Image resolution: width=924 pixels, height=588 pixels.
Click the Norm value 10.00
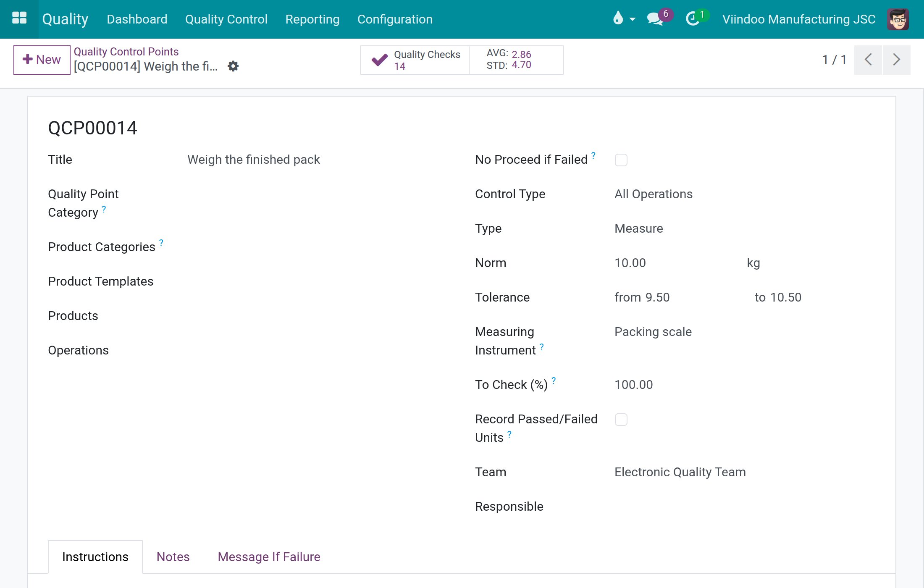[630, 263]
